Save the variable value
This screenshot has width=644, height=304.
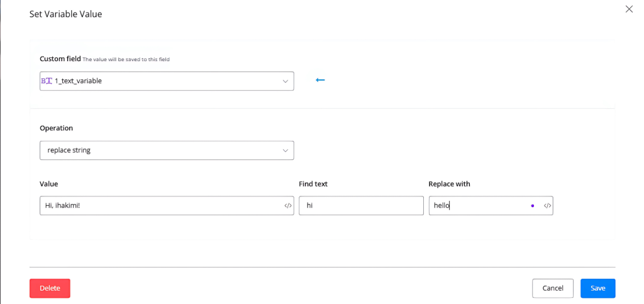[597, 288]
